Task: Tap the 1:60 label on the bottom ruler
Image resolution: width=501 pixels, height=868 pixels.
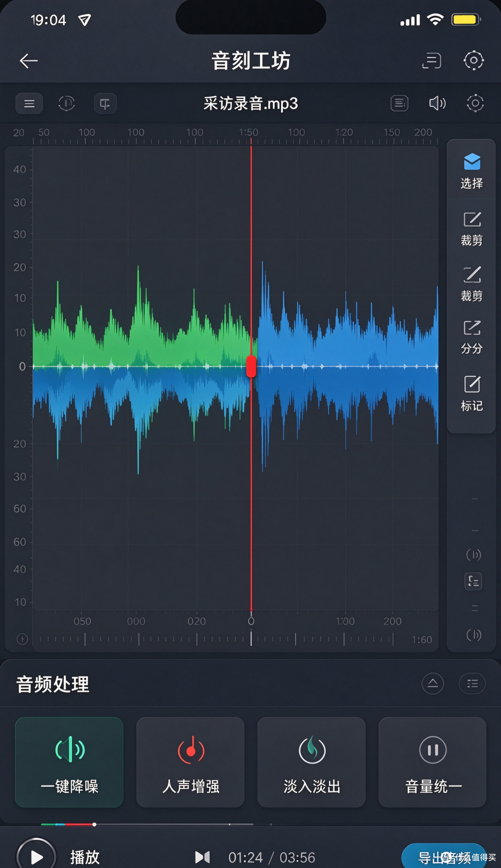Action: pyautogui.click(x=422, y=640)
